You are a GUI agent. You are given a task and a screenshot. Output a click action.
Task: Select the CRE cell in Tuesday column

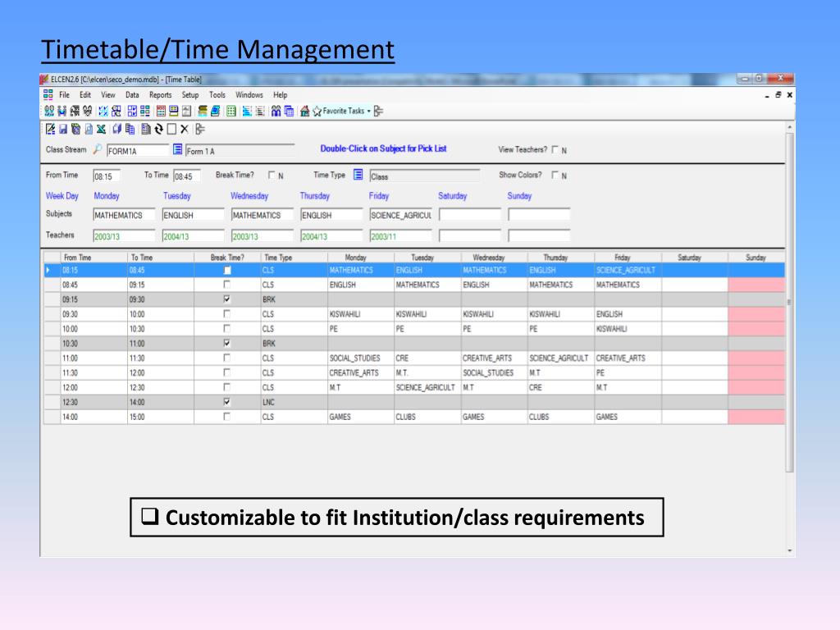click(427, 358)
